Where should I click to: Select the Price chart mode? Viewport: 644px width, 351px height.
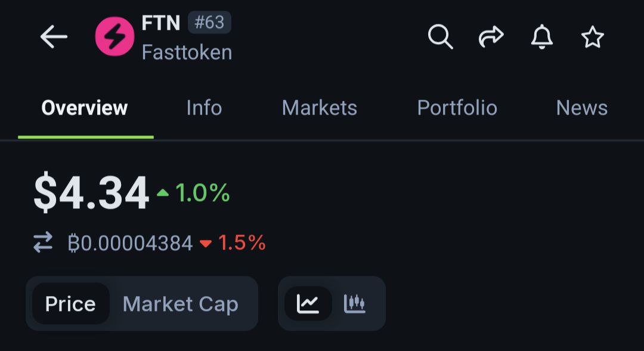click(x=70, y=304)
